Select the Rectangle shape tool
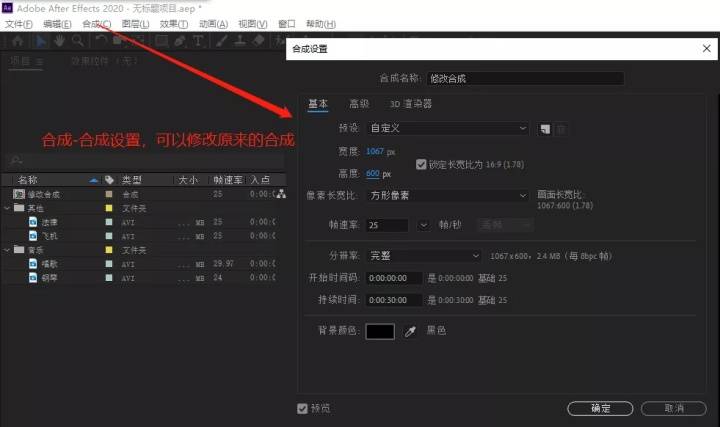 161,41
